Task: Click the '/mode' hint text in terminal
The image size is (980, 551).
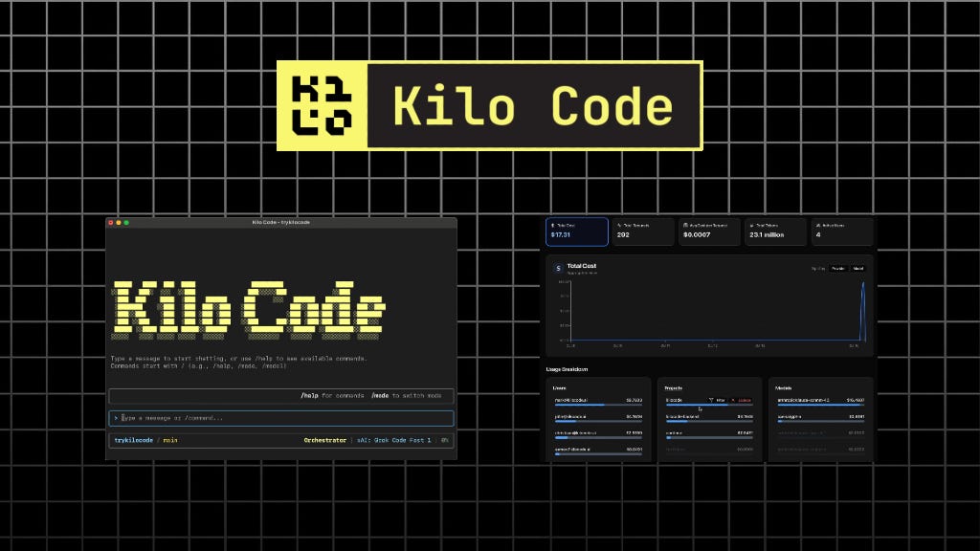Action: tap(380, 395)
